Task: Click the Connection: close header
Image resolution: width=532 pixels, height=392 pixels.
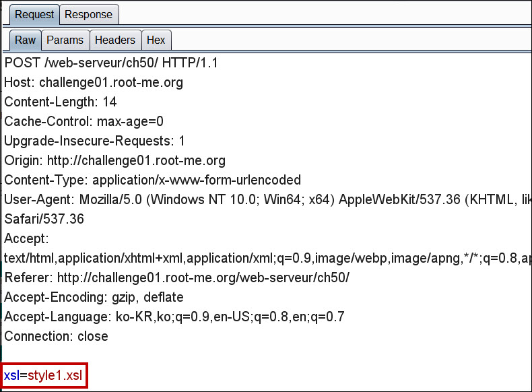Action: point(57,336)
